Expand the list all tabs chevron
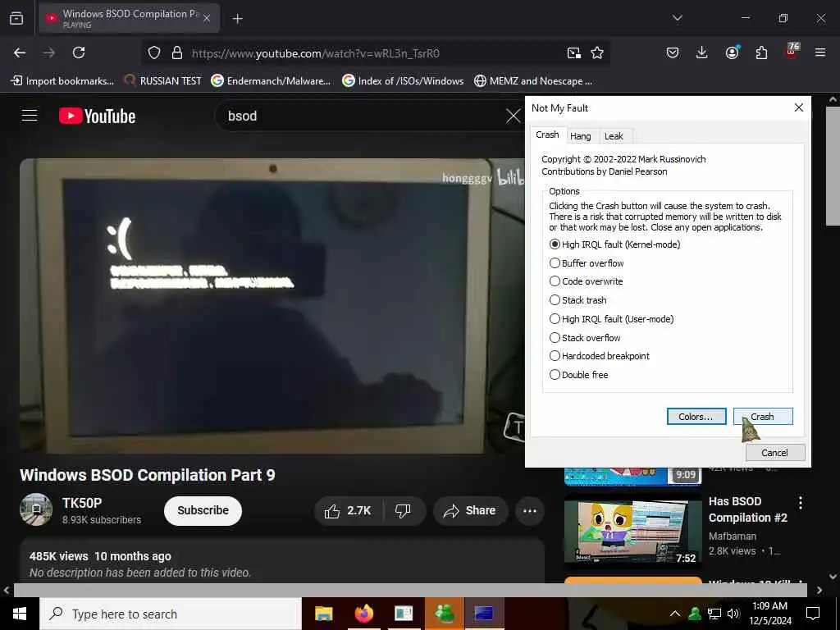The width and height of the screenshot is (840, 630). coord(678,18)
